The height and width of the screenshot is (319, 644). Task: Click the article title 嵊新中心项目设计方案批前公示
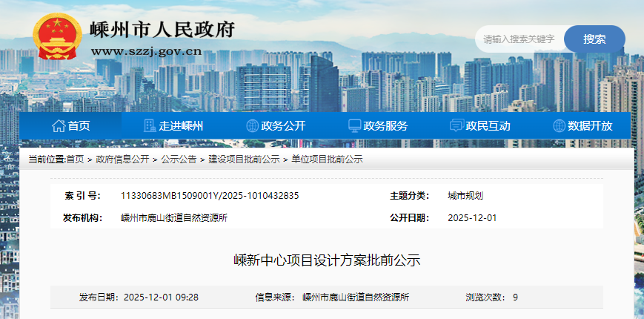pyautogui.click(x=327, y=260)
